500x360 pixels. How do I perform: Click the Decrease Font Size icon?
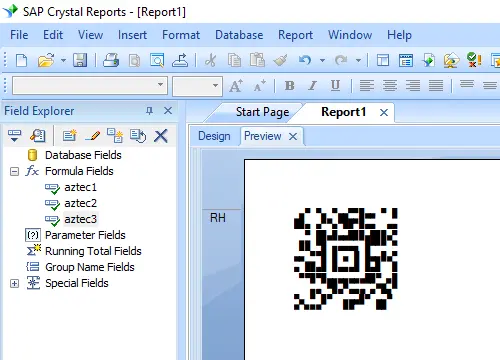click(259, 86)
